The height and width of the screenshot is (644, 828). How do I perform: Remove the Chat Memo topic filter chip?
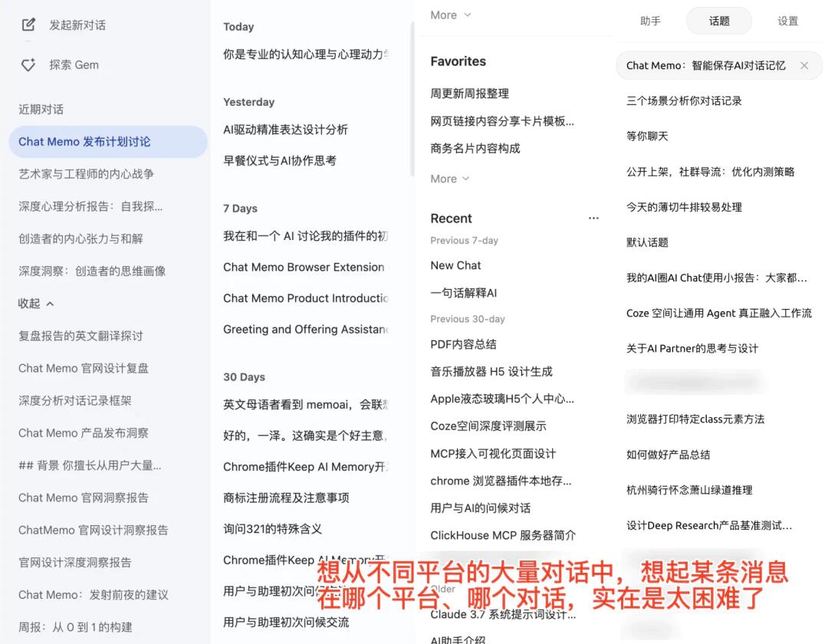coord(804,66)
